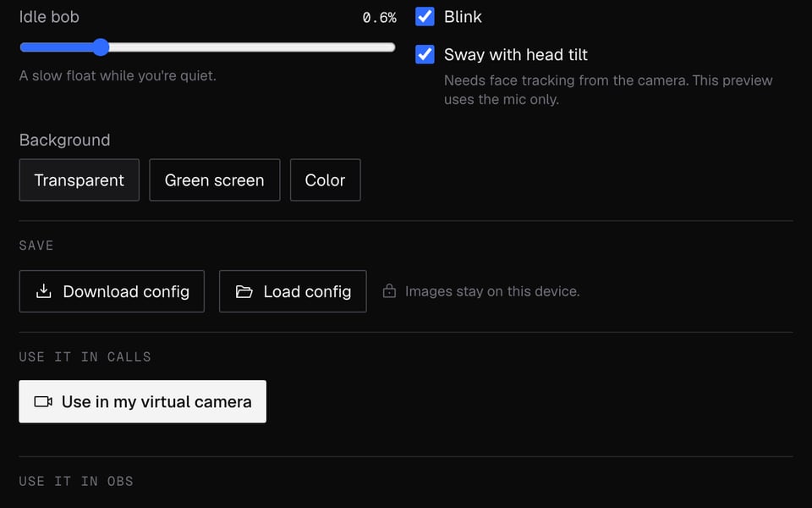Click the Background heading
The width and height of the screenshot is (812, 508).
coord(65,140)
